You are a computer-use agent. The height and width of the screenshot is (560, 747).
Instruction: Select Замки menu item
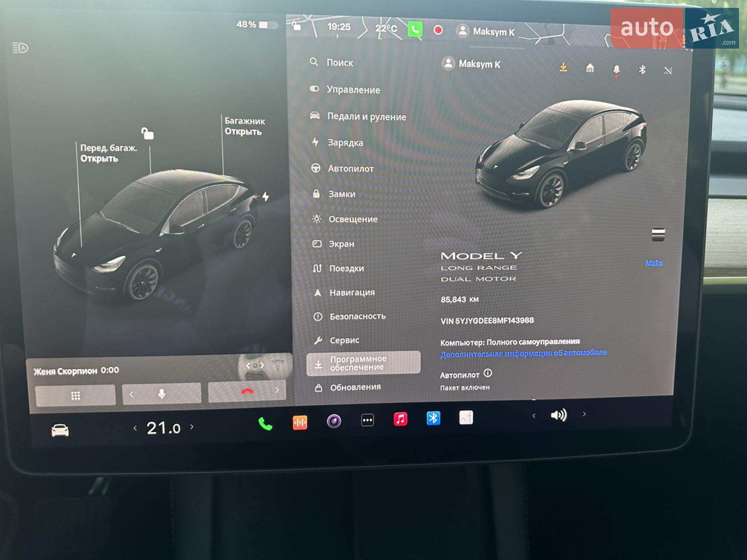[x=334, y=194]
